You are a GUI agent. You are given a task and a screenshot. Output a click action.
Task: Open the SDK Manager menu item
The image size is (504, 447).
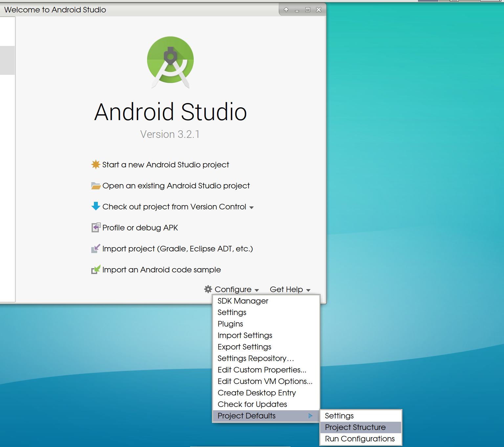(243, 301)
